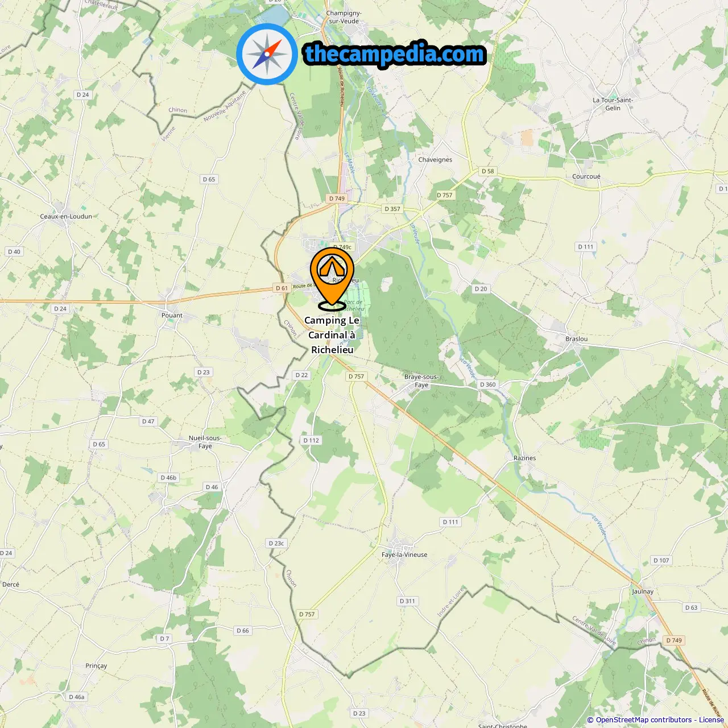Click the D 749 road shield near Jaulnay
Viewport: 728px width, 728px height.
tap(674, 640)
